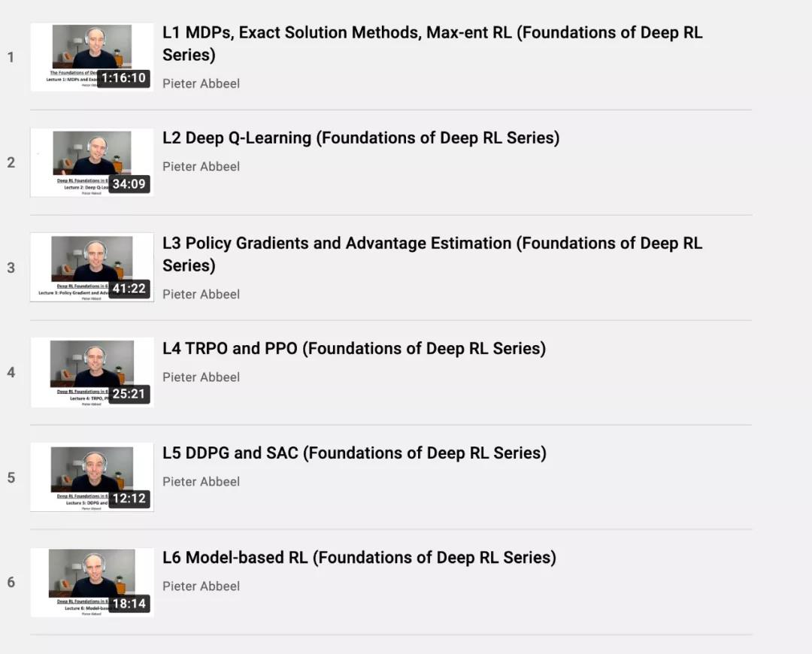Open the L5 DDPG and SAC thumbnail
Image resolution: width=812 pixels, height=654 pixels.
(x=92, y=477)
